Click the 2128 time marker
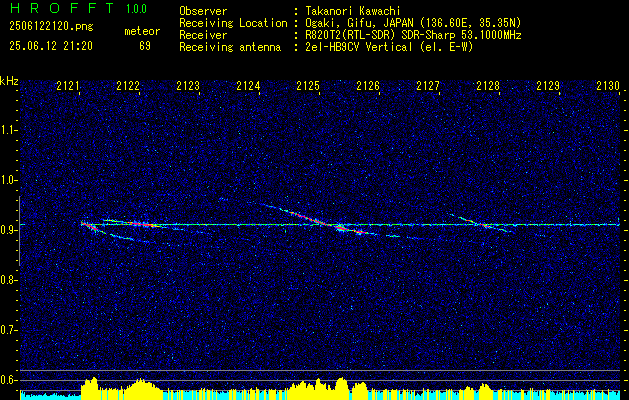Screen dimensions: 629x400 pos(488,86)
